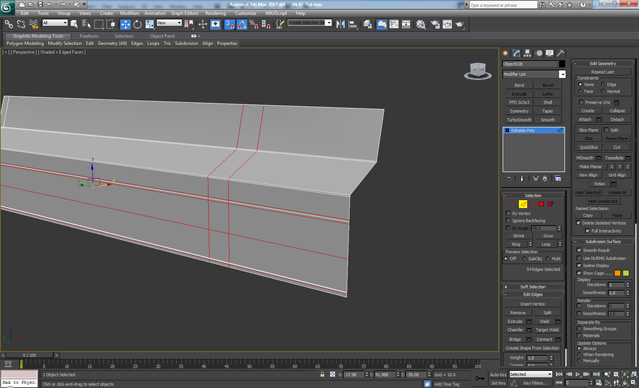Collapse the Subdivision Surface rollout

point(603,242)
